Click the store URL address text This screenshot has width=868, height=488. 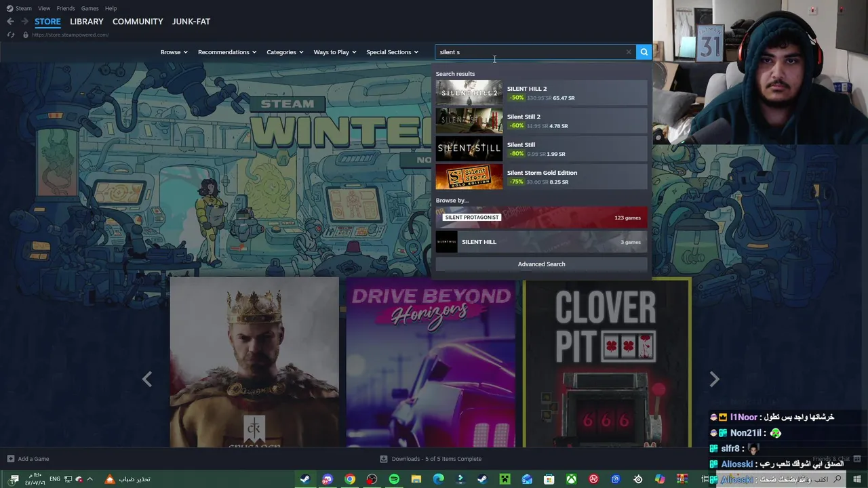tap(70, 35)
